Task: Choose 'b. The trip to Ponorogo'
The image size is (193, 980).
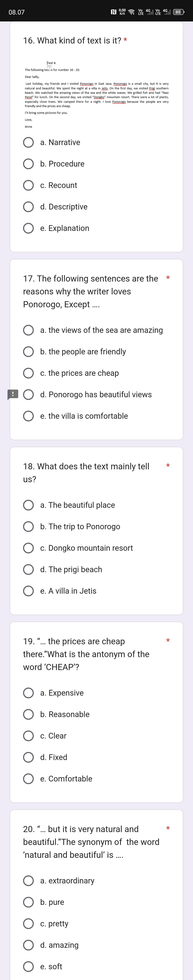Action: [x=28, y=526]
